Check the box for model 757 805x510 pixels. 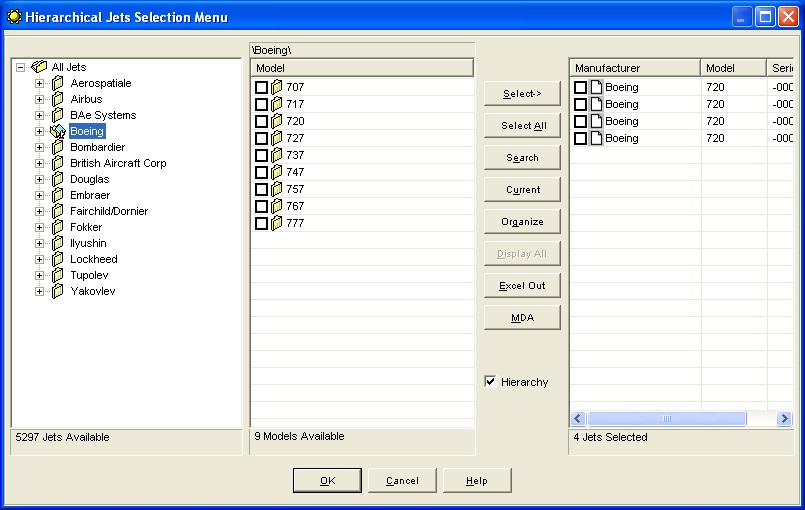pos(261,190)
